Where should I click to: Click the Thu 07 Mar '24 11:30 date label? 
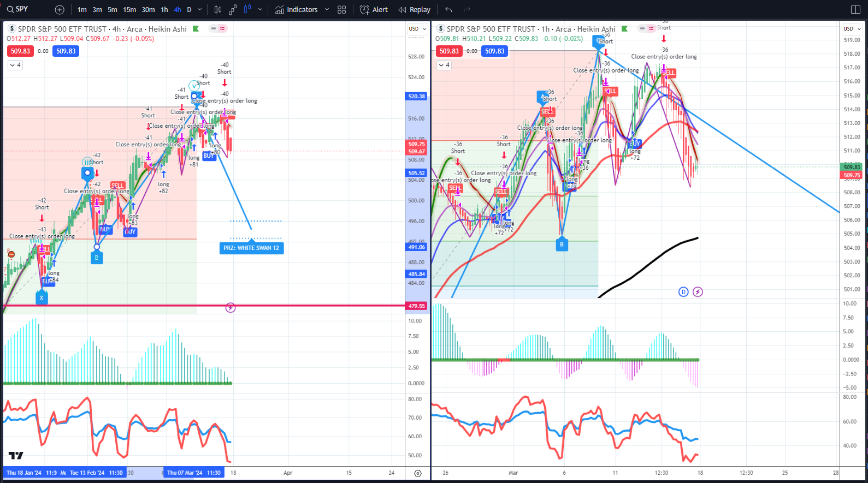pos(194,473)
